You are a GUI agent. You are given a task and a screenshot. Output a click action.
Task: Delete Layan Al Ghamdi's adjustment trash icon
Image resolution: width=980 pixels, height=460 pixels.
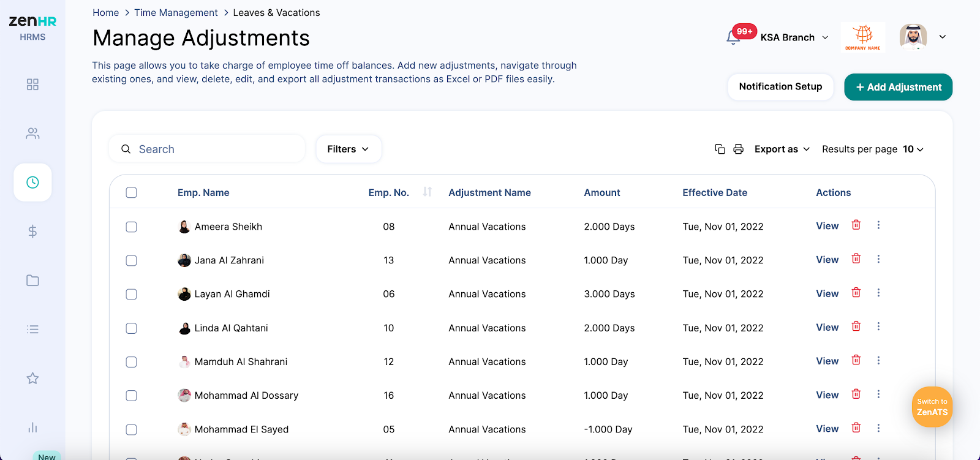pos(856,292)
